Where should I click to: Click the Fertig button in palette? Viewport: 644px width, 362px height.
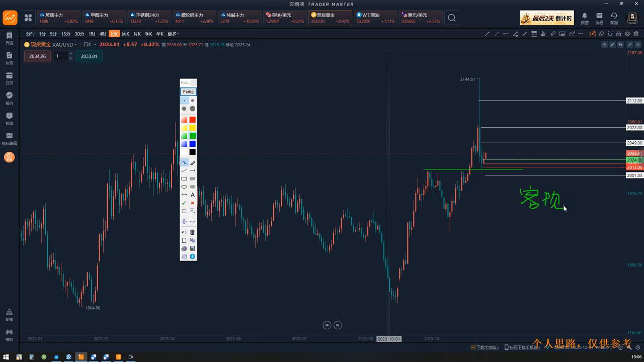pyautogui.click(x=188, y=92)
